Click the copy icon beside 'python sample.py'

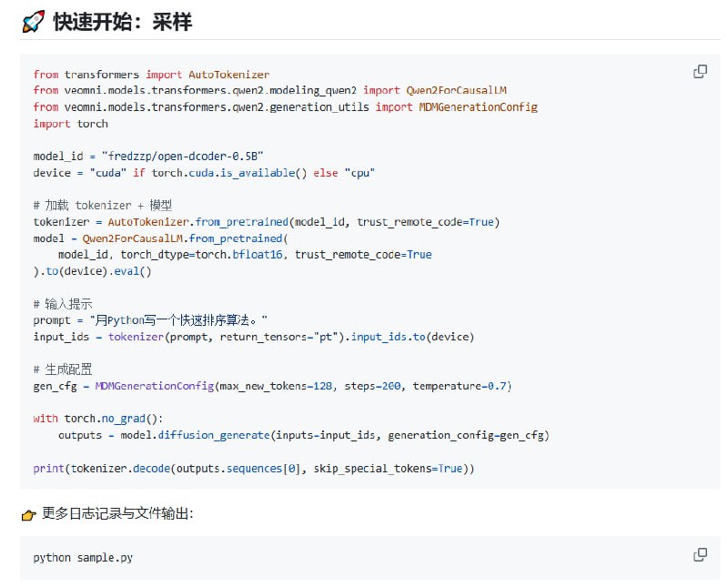click(701, 554)
